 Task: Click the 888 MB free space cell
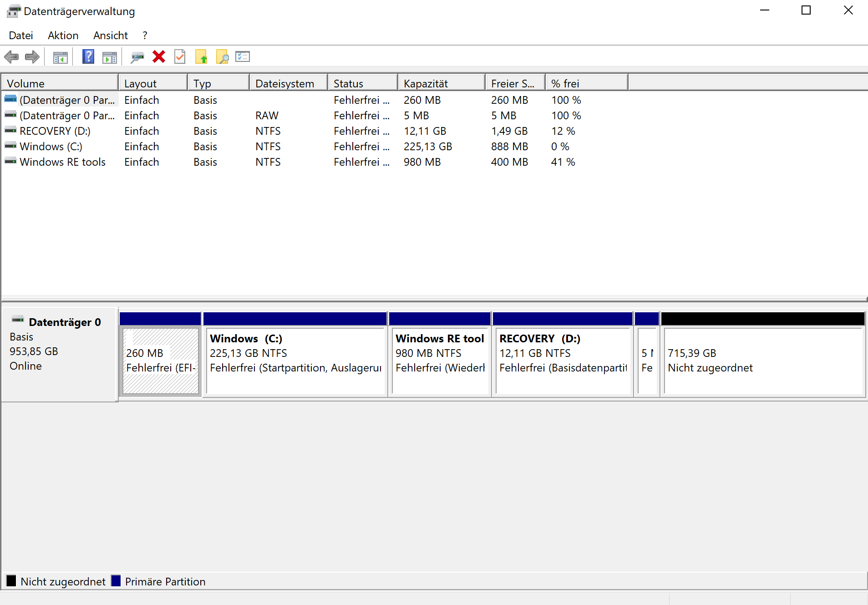click(x=510, y=147)
